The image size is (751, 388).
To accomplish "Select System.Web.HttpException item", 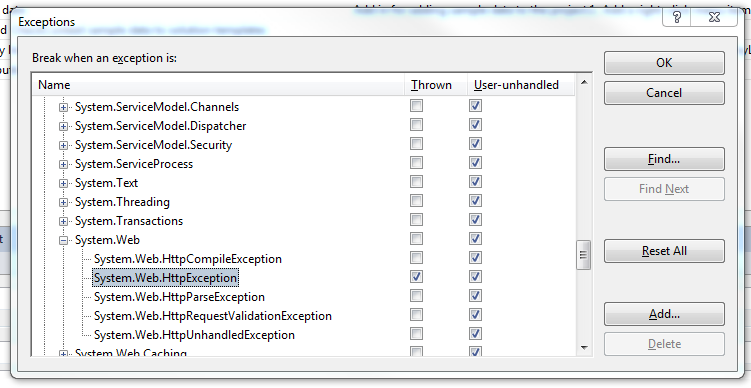I will (x=165, y=278).
